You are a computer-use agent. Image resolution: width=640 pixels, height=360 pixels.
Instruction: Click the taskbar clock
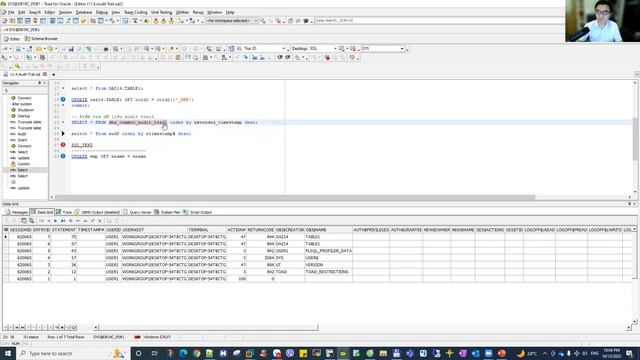click(611, 353)
